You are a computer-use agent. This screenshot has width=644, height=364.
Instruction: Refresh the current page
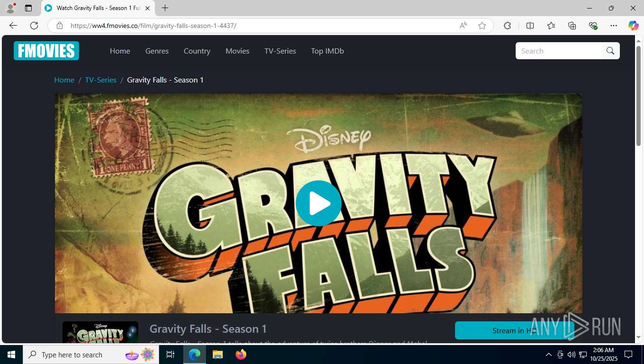34,26
